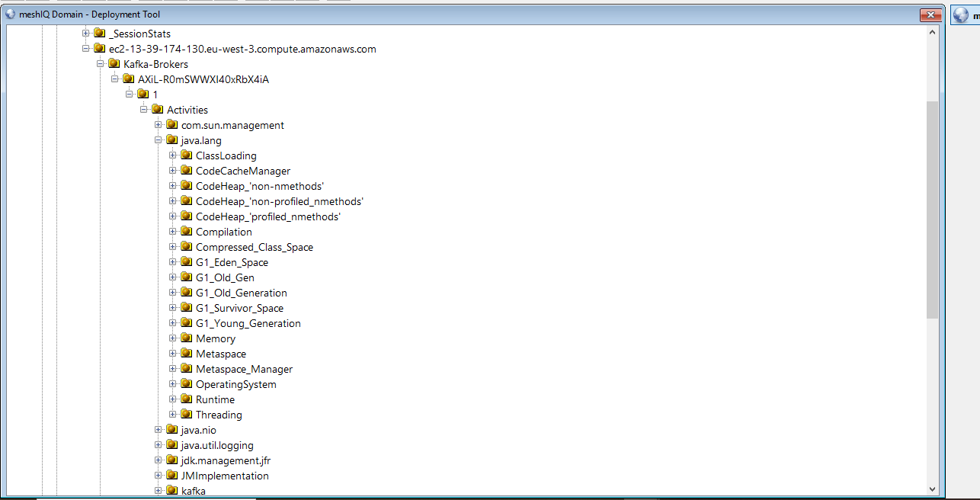The image size is (980, 500).
Task: Select the Metaspace folder icon
Action: [x=187, y=354]
